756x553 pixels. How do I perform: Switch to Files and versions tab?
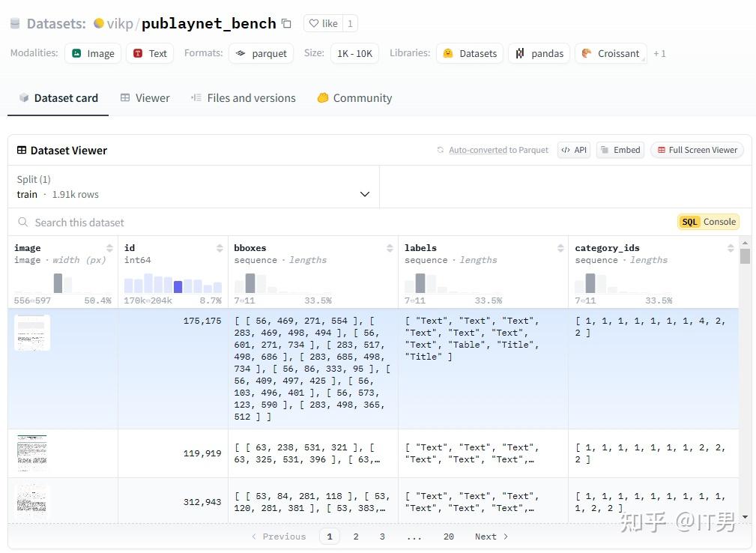(x=244, y=98)
